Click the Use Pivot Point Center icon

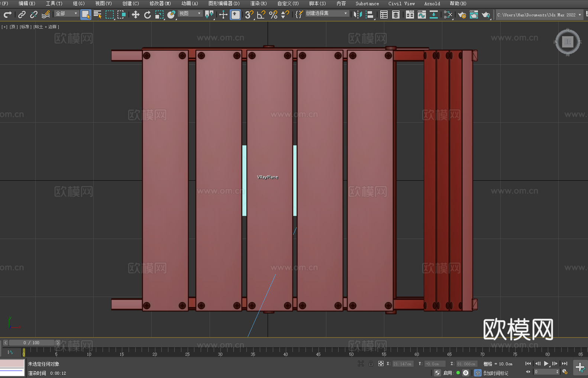pyautogui.click(x=209, y=14)
